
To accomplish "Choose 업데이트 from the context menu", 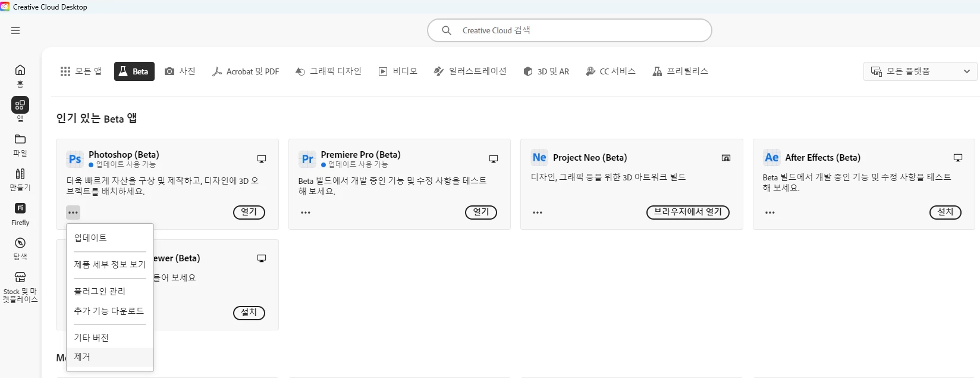I will pos(110,238).
